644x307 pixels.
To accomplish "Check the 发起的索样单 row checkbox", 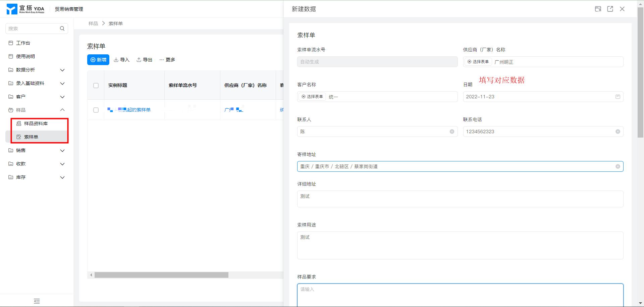I will 96,110.
